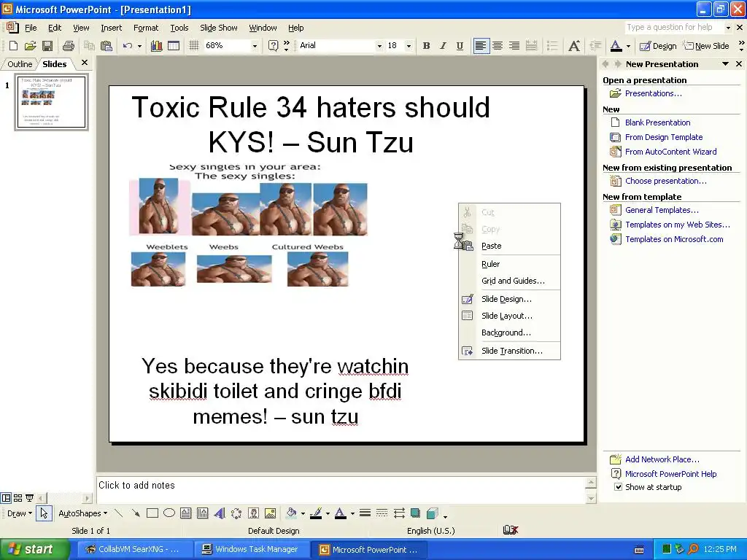The width and height of the screenshot is (747, 560).
Task: Insert a Text Box from Drawing toolbar
Action: point(186,513)
